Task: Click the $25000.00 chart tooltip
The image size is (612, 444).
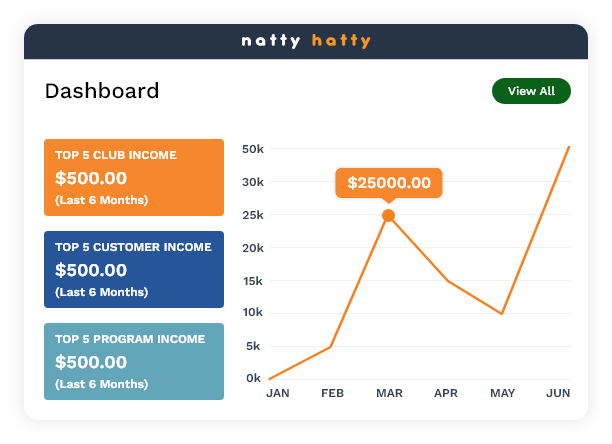Action: [389, 183]
